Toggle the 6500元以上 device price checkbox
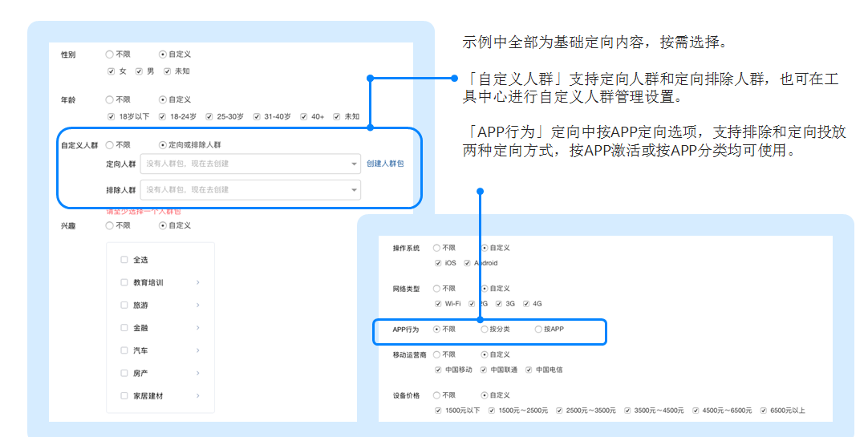Viewport: 868px width, 437px height. click(x=763, y=411)
